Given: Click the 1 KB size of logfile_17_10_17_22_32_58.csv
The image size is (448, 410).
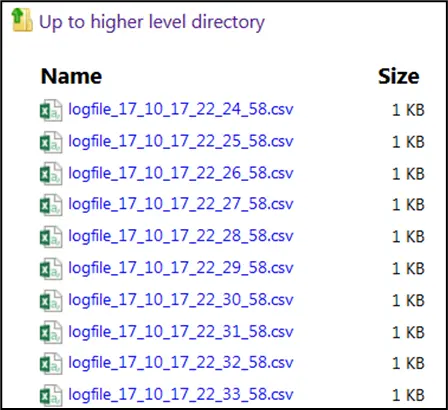Looking at the screenshot, I should [408, 364].
